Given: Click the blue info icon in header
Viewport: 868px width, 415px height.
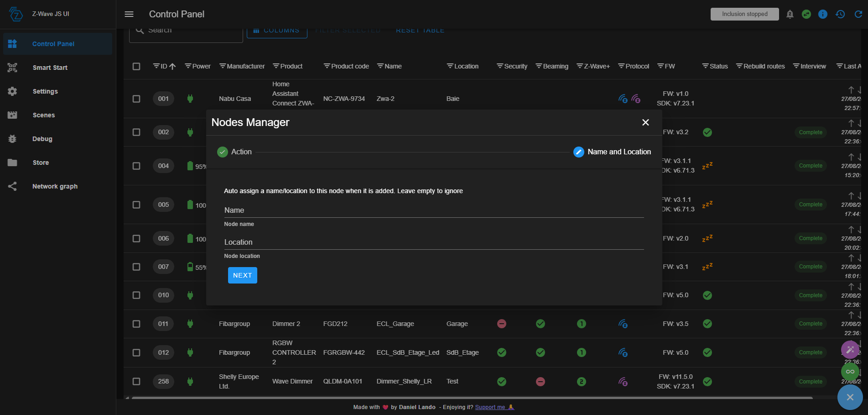Looking at the screenshot, I should tap(823, 14).
